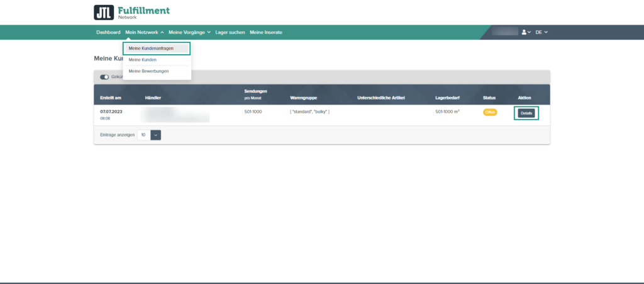644x284 pixels.
Task: Open the Lager suchen page
Action: point(230,32)
